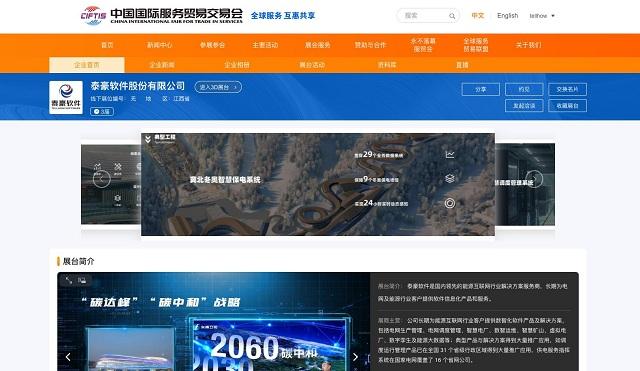Viewport: 640px width, 371px height.
Task: Click the layers stack icon on the banner
Action: (450, 179)
